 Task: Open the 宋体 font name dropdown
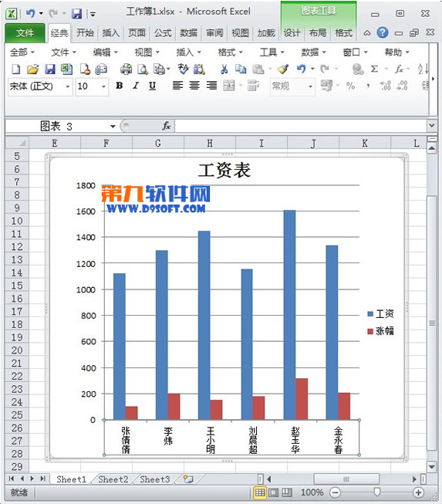point(67,86)
